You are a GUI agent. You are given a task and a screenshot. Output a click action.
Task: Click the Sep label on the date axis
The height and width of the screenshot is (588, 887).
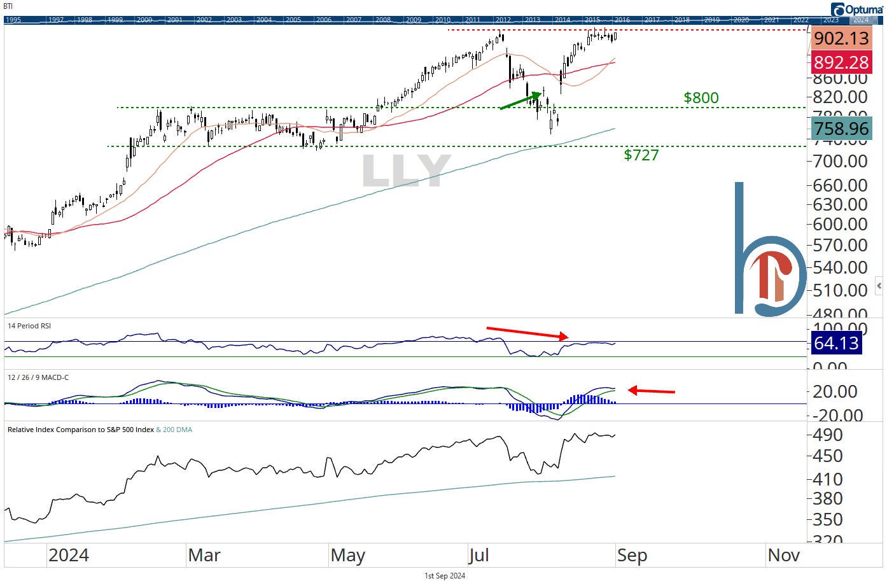pyautogui.click(x=632, y=556)
